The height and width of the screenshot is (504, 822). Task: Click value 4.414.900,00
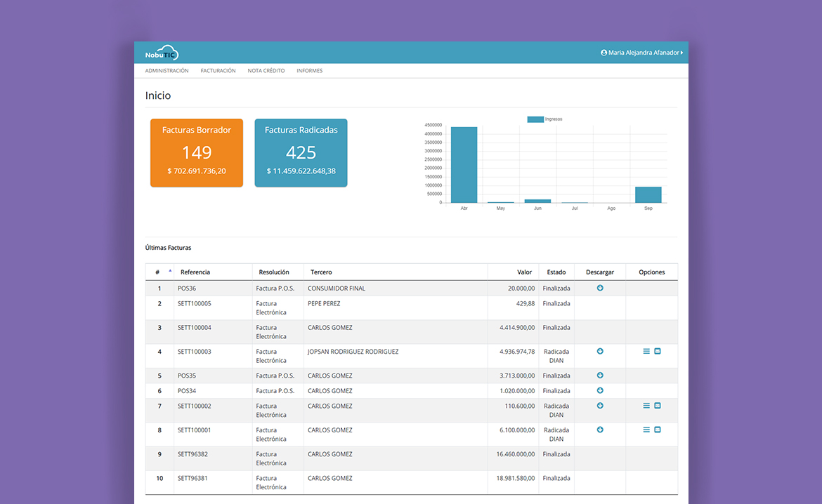tap(517, 328)
